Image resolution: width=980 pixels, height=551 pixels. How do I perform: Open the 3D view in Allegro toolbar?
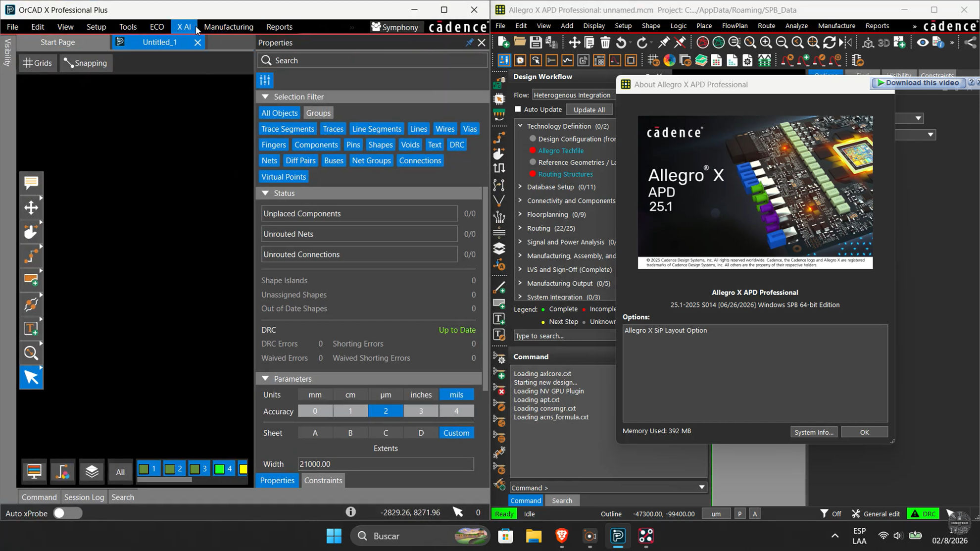pos(883,43)
